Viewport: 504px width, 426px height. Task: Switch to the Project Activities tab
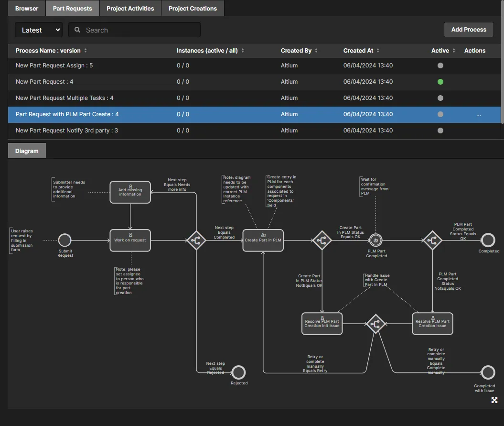click(130, 8)
